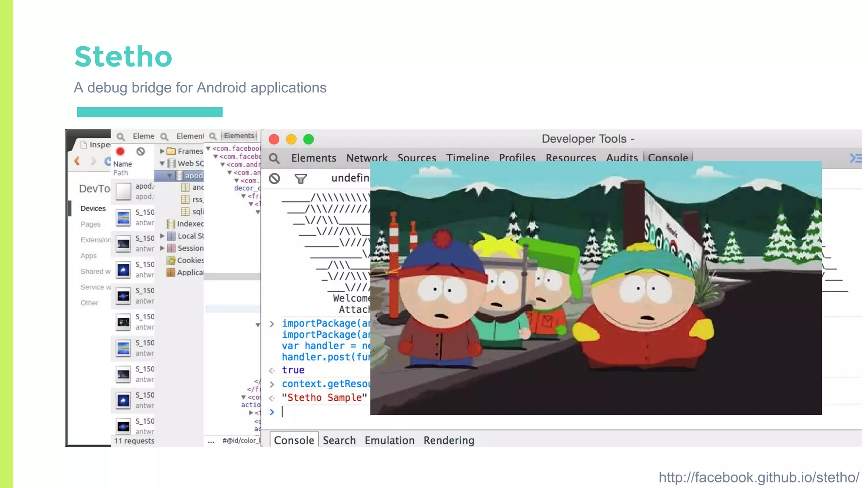Image resolution: width=868 pixels, height=488 pixels.
Task: Click the South Park image overlay
Action: (596, 288)
